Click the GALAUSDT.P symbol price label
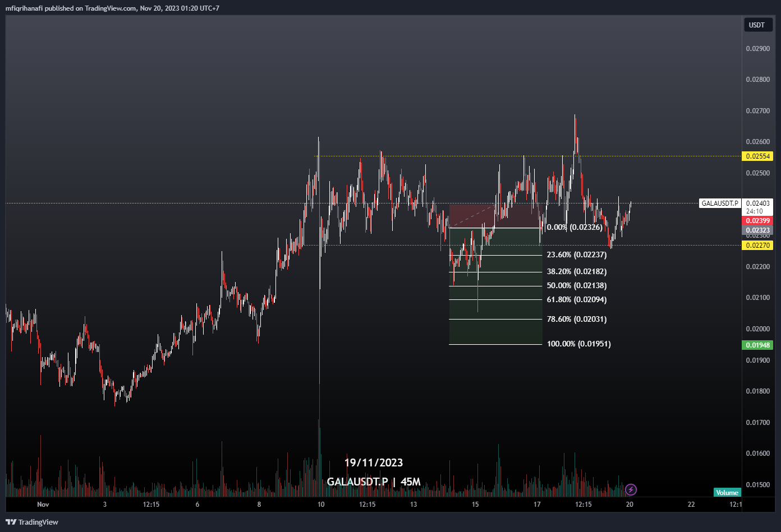Viewport: 781px width, 532px height. coord(720,203)
